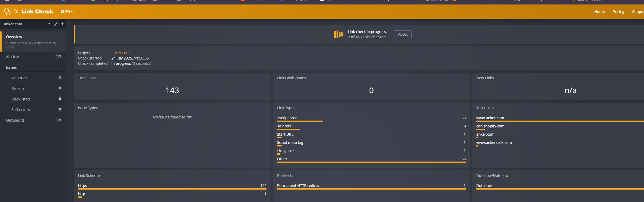644x202 pixels.
Task: Click the Links with Issues value 0
Action: click(371, 90)
